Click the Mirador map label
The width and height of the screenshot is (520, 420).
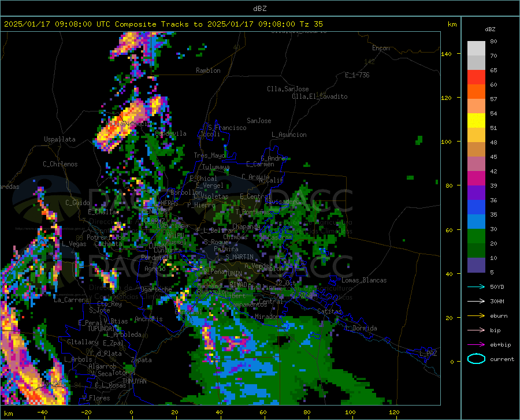point(267,317)
